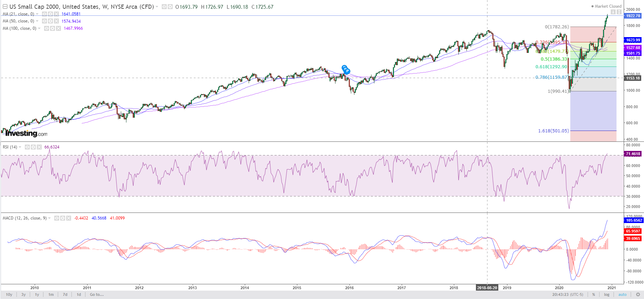Viewport: 644px width, 299px height.
Task: Expand the US Small Cap 2000 title dropdown
Action: (157, 7)
